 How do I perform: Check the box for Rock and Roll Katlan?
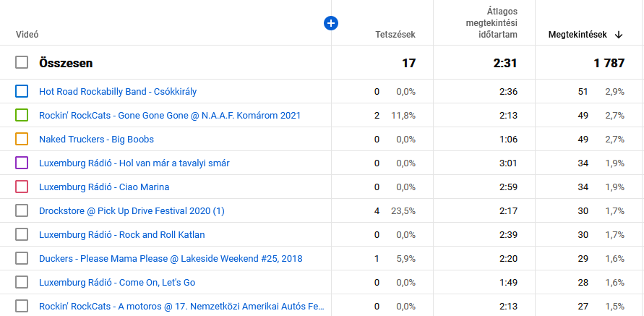click(22, 234)
